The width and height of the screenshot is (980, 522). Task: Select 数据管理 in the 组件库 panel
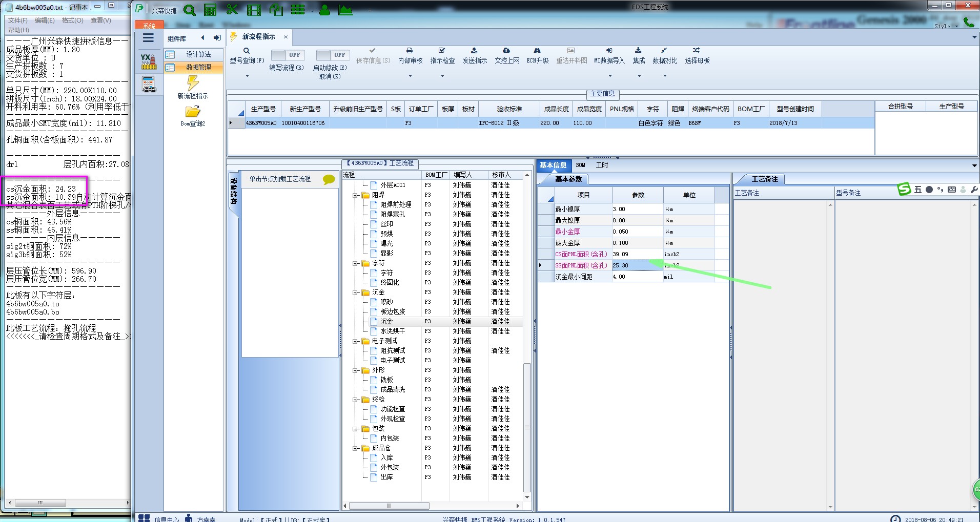[194, 67]
